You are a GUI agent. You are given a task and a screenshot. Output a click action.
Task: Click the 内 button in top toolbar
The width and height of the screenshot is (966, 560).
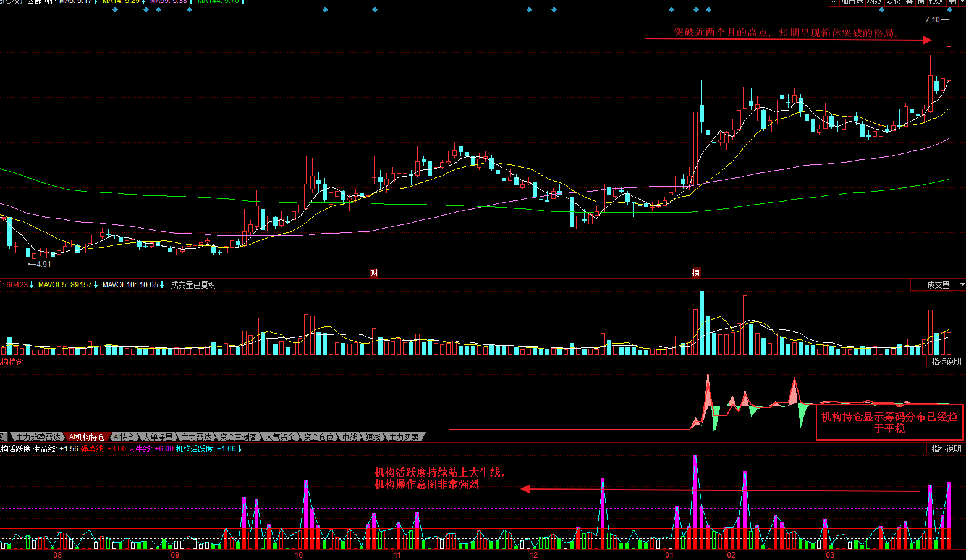pyautogui.click(x=834, y=2)
